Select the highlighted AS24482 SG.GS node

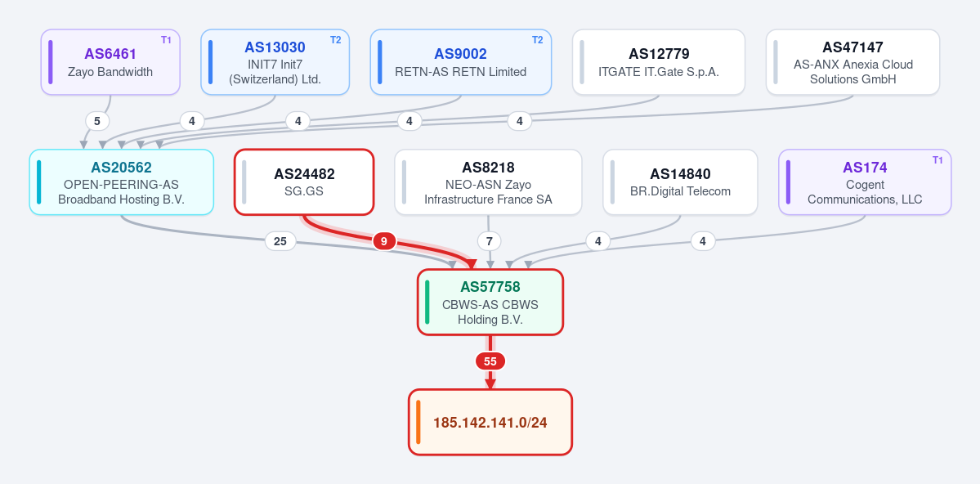[304, 182]
